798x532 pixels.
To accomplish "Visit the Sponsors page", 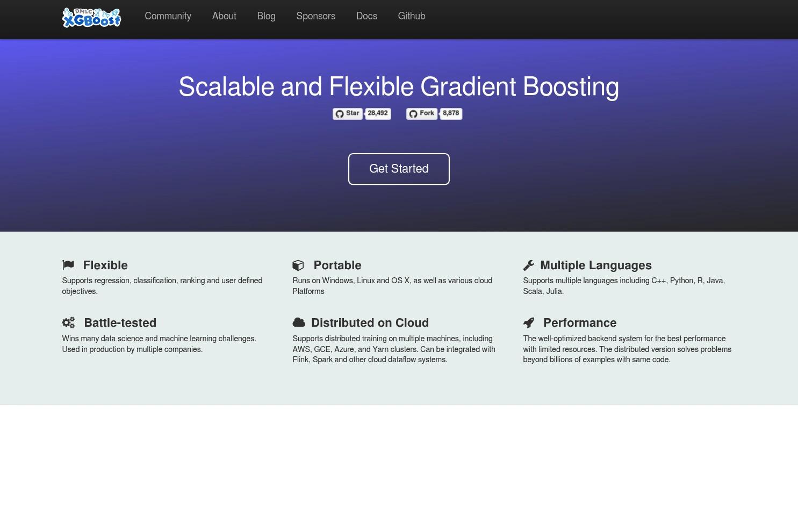I will pyautogui.click(x=315, y=16).
